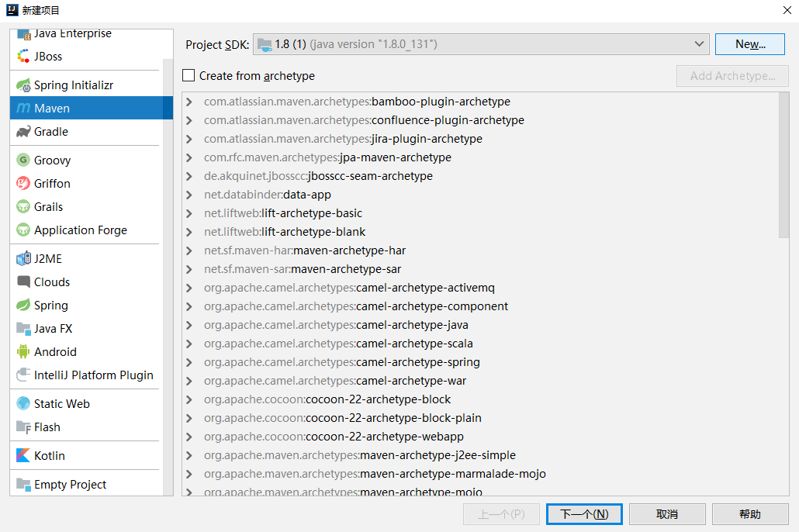Click the Java Enterprise icon
The height and width of the screenshot is (532, 799).
tap(24, 35)
